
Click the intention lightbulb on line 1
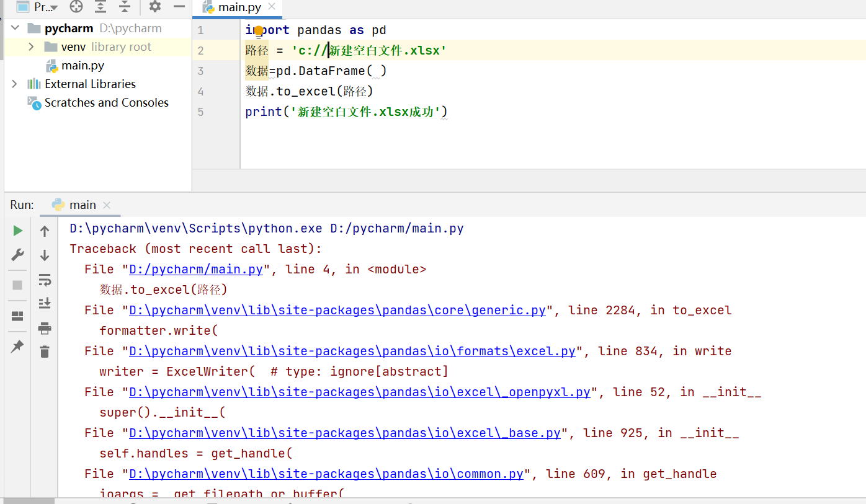259,30
